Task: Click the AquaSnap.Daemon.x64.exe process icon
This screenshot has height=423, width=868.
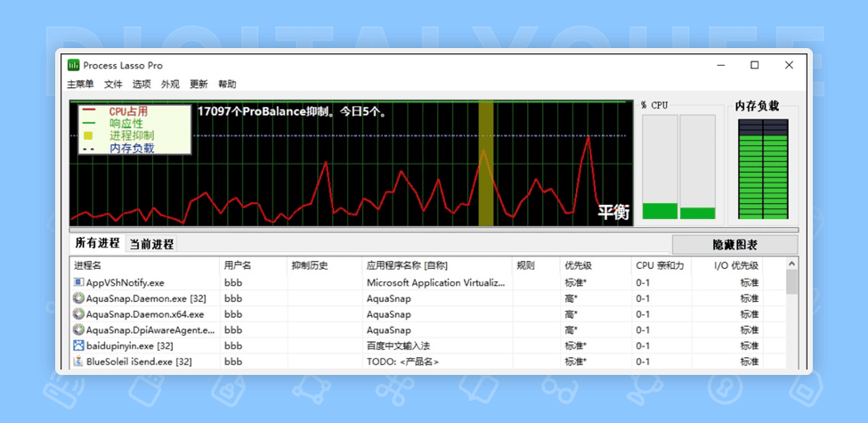Action: point(78,314)
